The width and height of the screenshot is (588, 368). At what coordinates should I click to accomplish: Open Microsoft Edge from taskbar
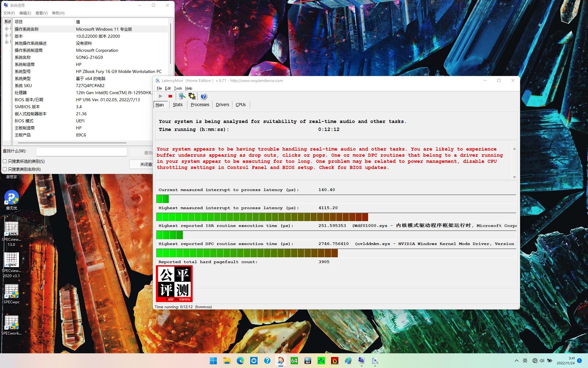tap(240, 361)
